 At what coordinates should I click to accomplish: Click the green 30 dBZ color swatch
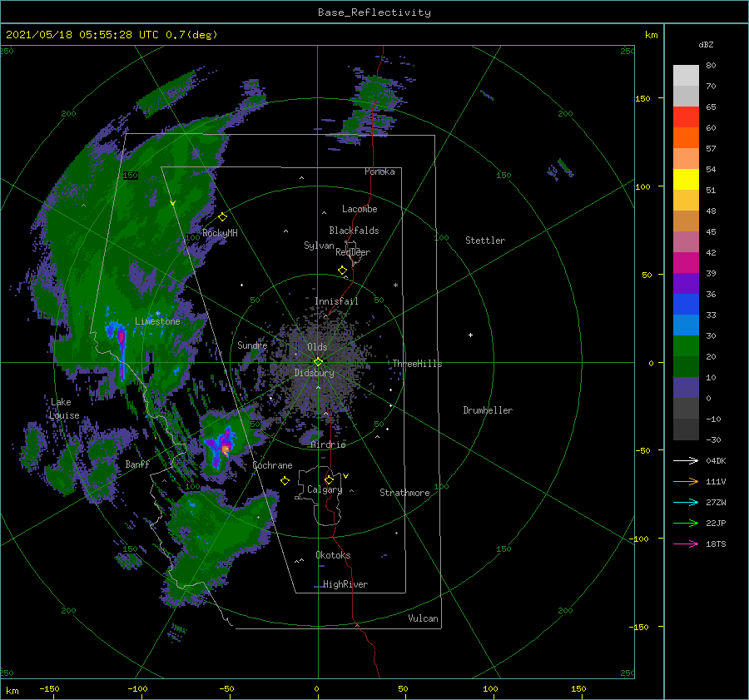[686, 345]
